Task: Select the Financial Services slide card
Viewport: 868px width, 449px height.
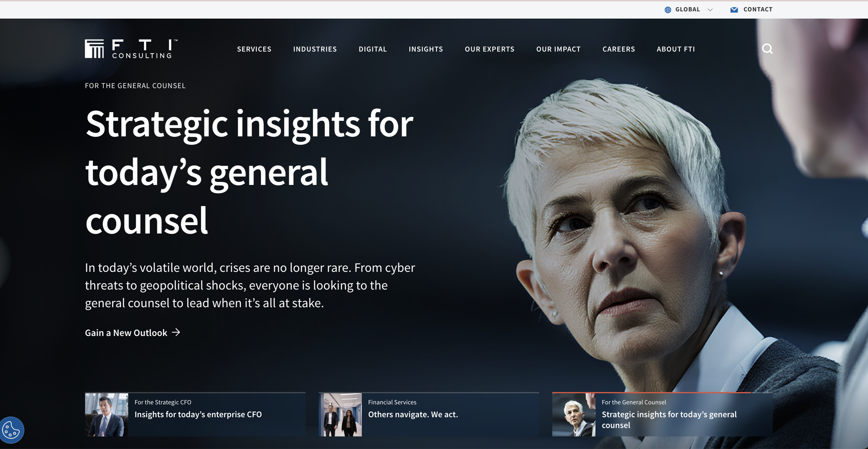Action: click(429, 414)
